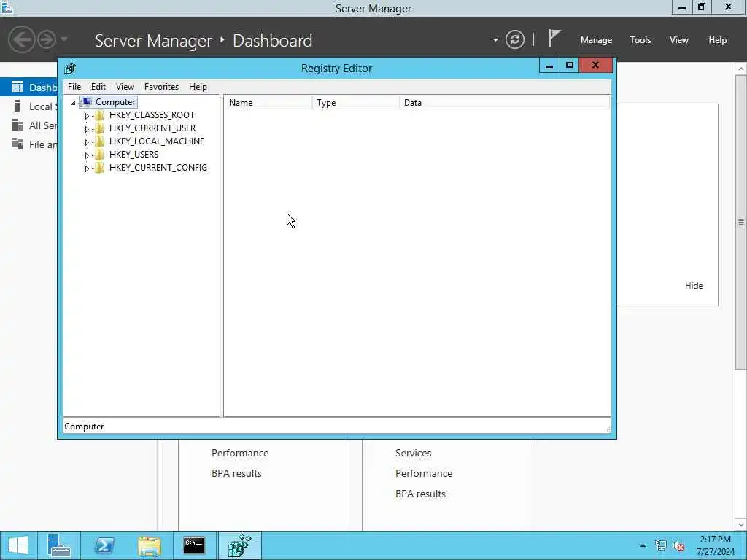Expand the HKEY_CURRENT_CONFIG key
Image resolution: width=747 pixels, height=560 pixels.
(x=87, y=168)
